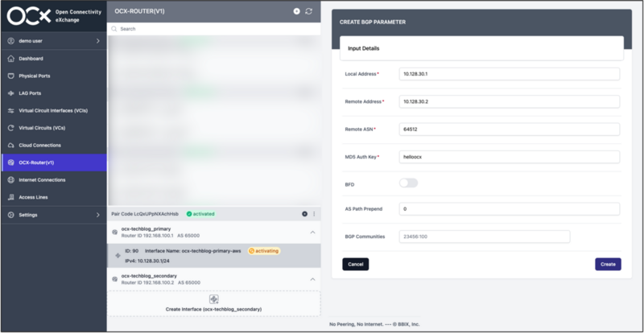The image size is (644, 333).
Task: Click the Cloud Connections cloud icon
Action: coord(11,146)
